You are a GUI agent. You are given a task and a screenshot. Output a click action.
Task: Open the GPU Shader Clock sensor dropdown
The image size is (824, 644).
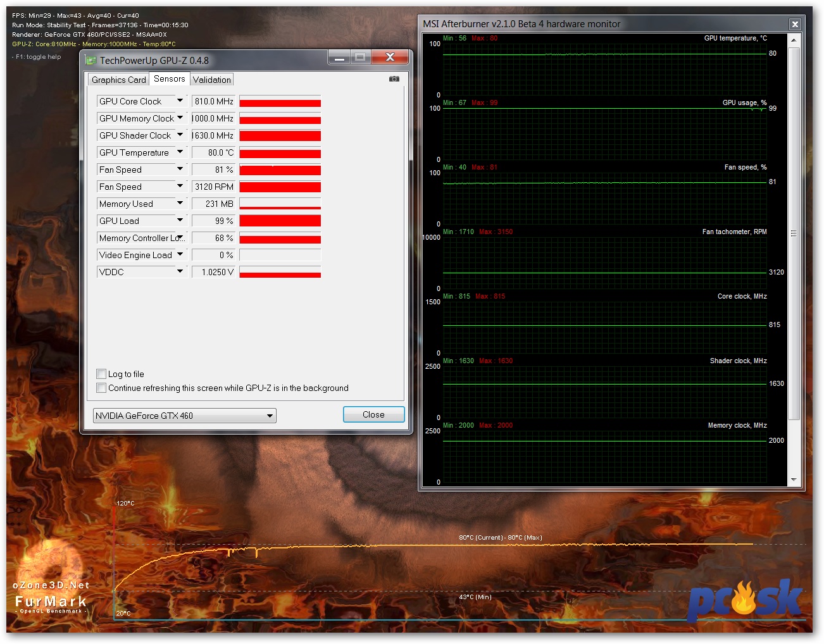tap(180, 135)
